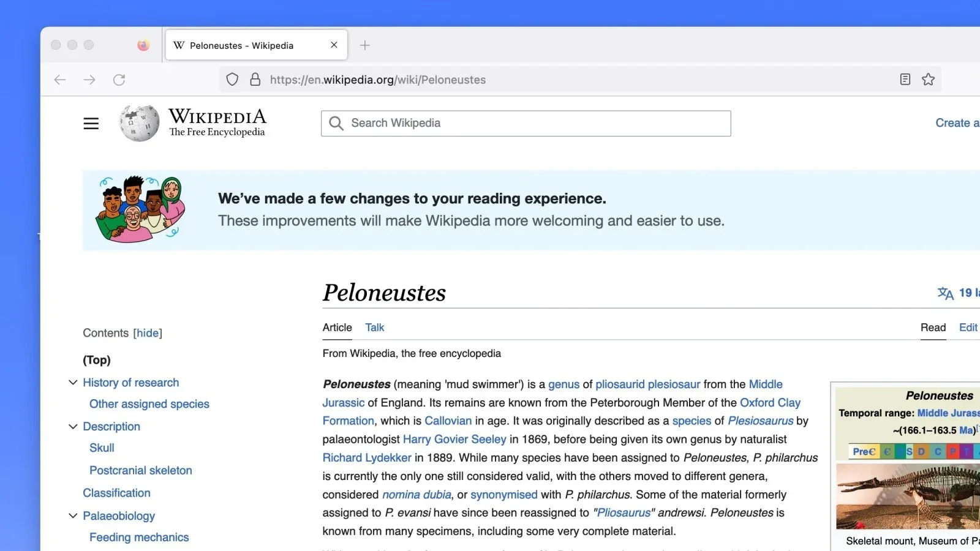The image size is (980, 551).
Task: Switch to the Talk tab
Action: [x=374, y=328]
